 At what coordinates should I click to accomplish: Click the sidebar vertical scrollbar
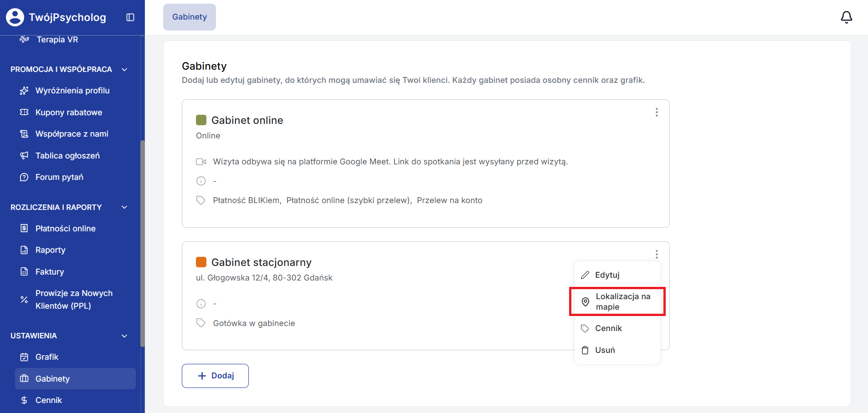[142, 241]
